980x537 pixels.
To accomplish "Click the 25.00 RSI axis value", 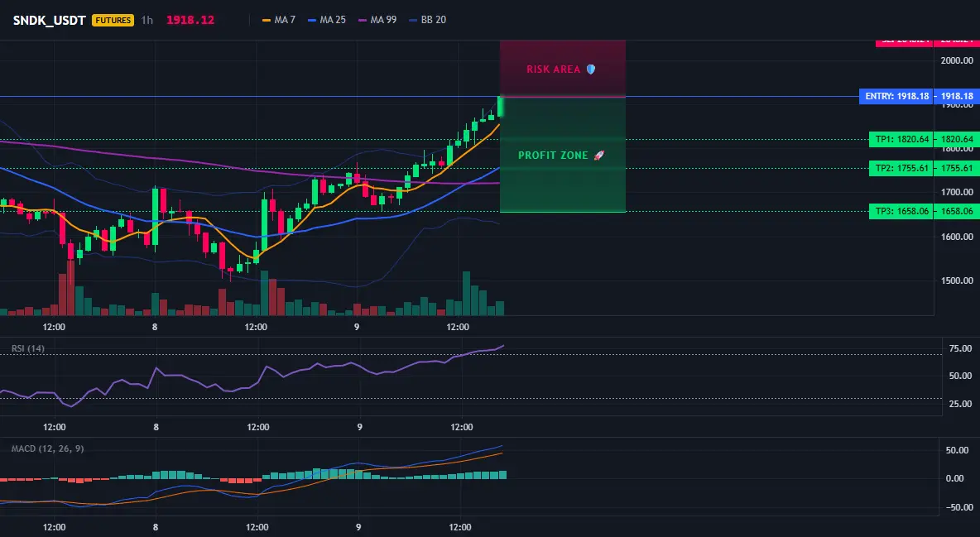I will click(960, 404).
